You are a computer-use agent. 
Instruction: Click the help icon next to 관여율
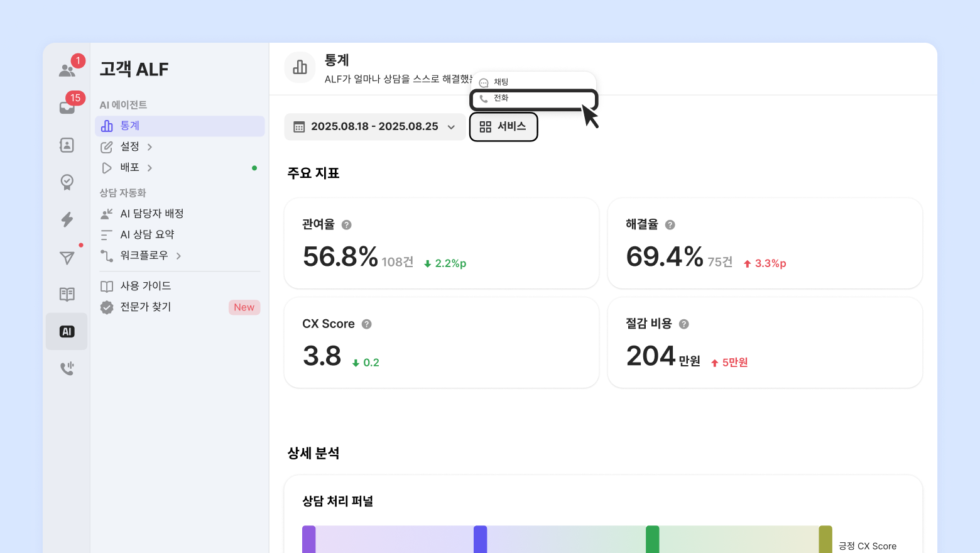click(346, 225)
